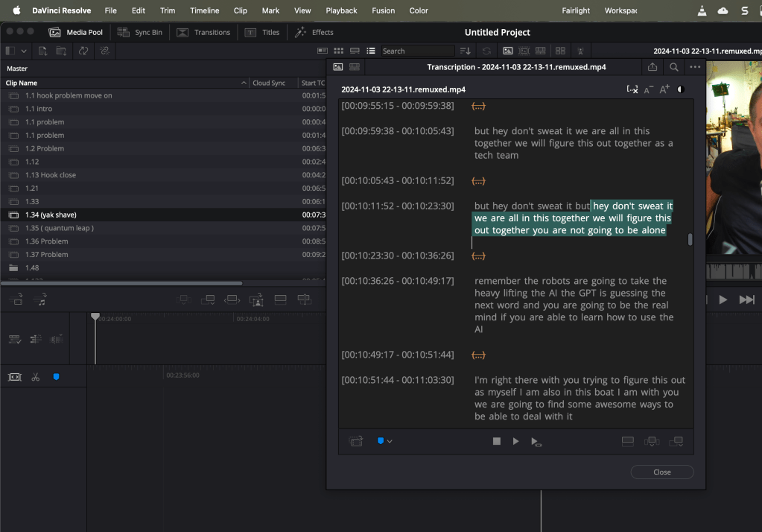Image resolution: width=762 pixels, height=532 pixels.
Task: Export the transcription using share icon
Action: click(653, 67)
